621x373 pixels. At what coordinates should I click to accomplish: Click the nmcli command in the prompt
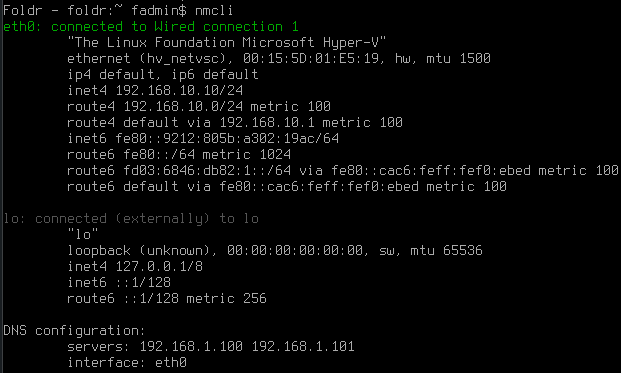click(214, 11)
